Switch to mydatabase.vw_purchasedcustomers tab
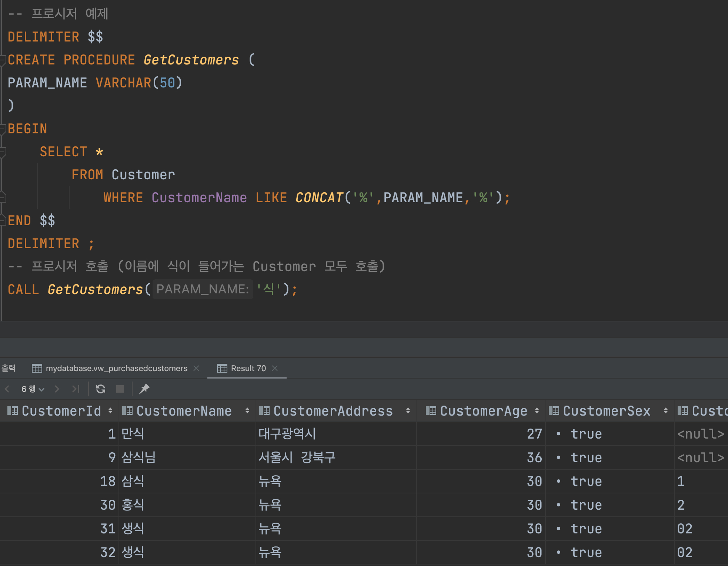This screenshot has height=566, width=728. (116, 368)
